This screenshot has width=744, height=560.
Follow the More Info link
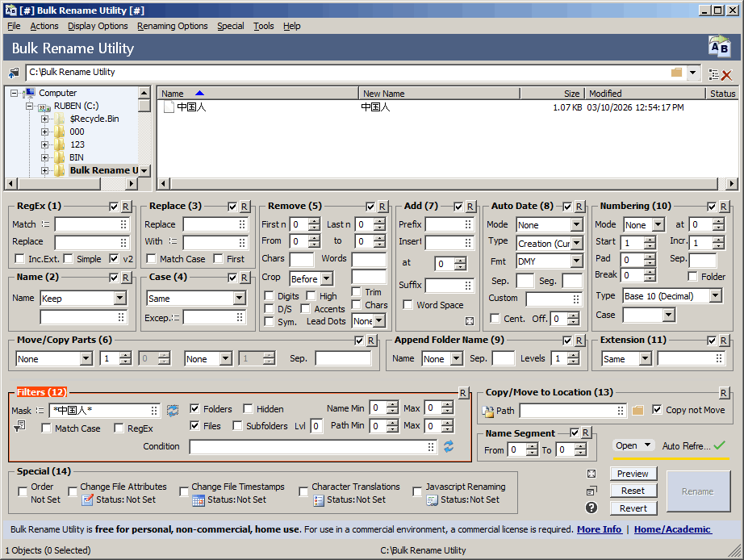[599, 529]
